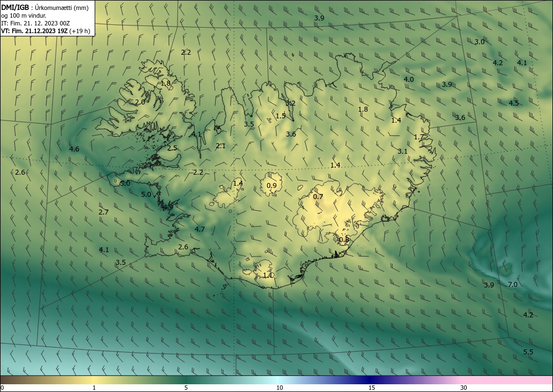Click the '0' label on the color scale
553x392 pixels.
[x=2, y=388]
